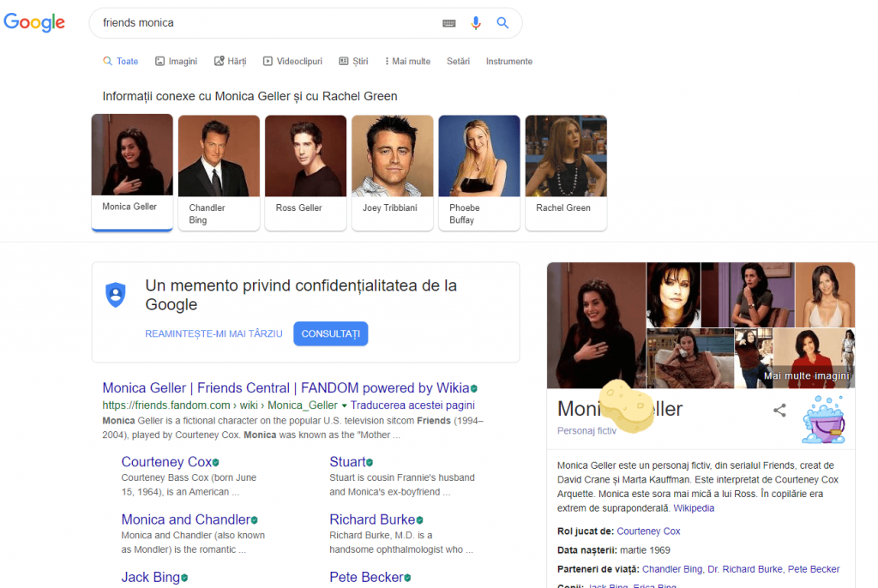The height and width of the screenshot is (588, 878).
Task: Select the Joey Tribbiani character card
Action: pos(393,172)
